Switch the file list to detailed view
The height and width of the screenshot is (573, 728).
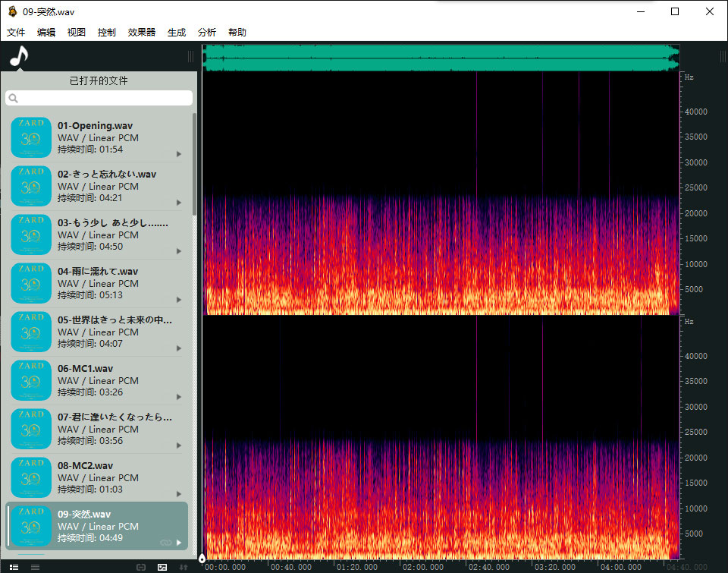pyautogui.click(x=14, y=567)
